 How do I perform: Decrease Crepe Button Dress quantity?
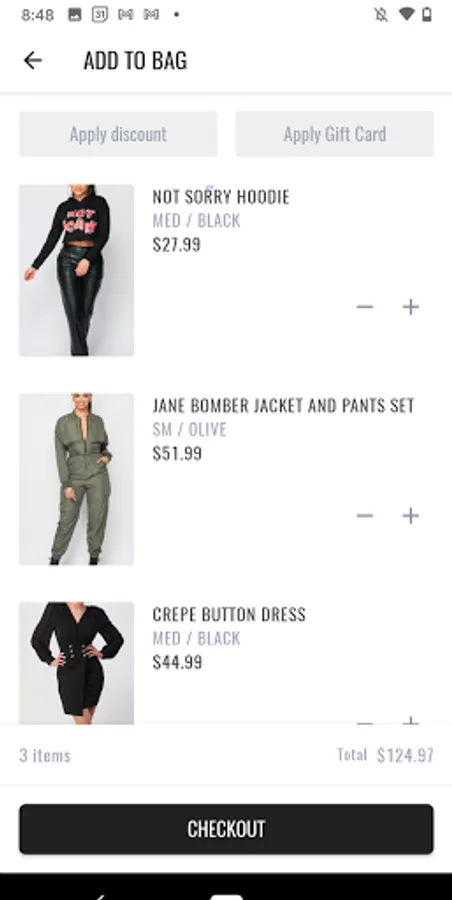tap(365, 721)
